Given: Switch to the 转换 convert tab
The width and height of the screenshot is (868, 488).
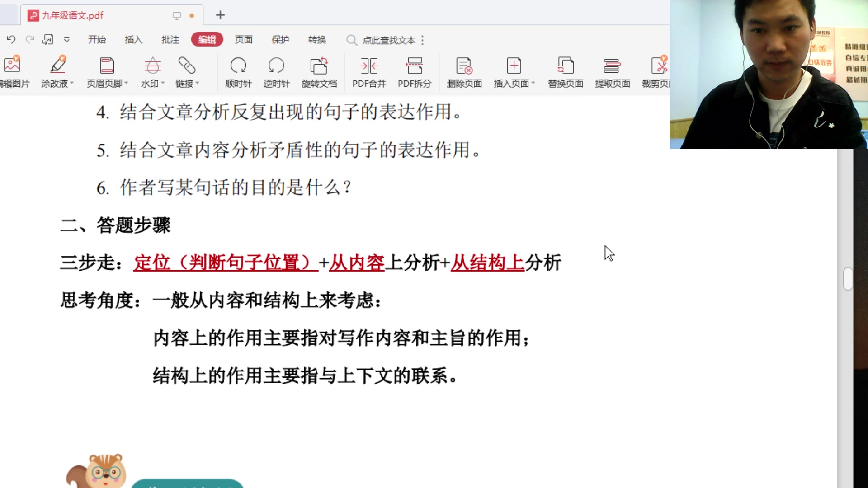Looking at the screenshot, I should click(317, 40).
